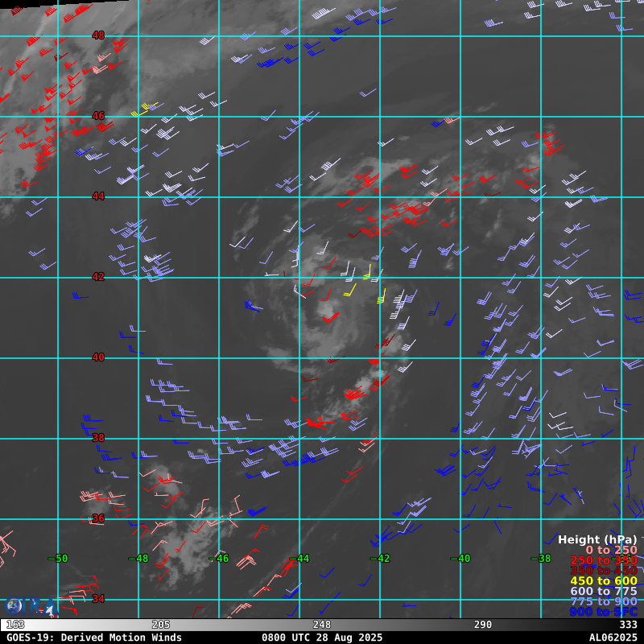Click the longitude label -50
The width and height of the screenshot is (644, 644).
point(58,559)
